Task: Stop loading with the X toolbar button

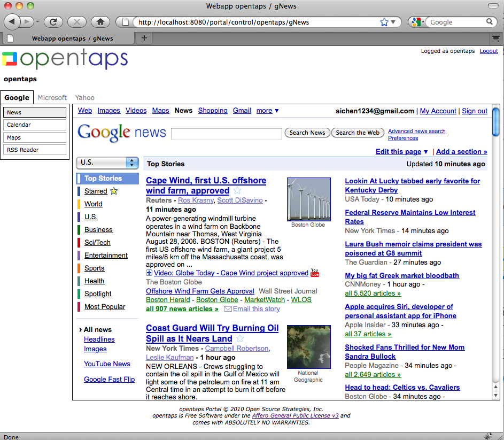Action: pyautogui.click(x=77, y=22)
